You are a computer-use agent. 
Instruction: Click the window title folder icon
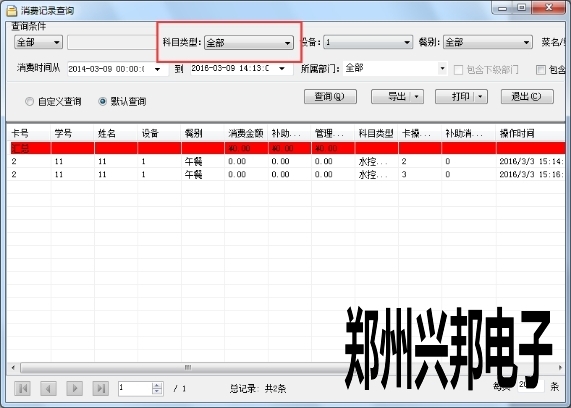pyautogui.click(x=12, y=11)
